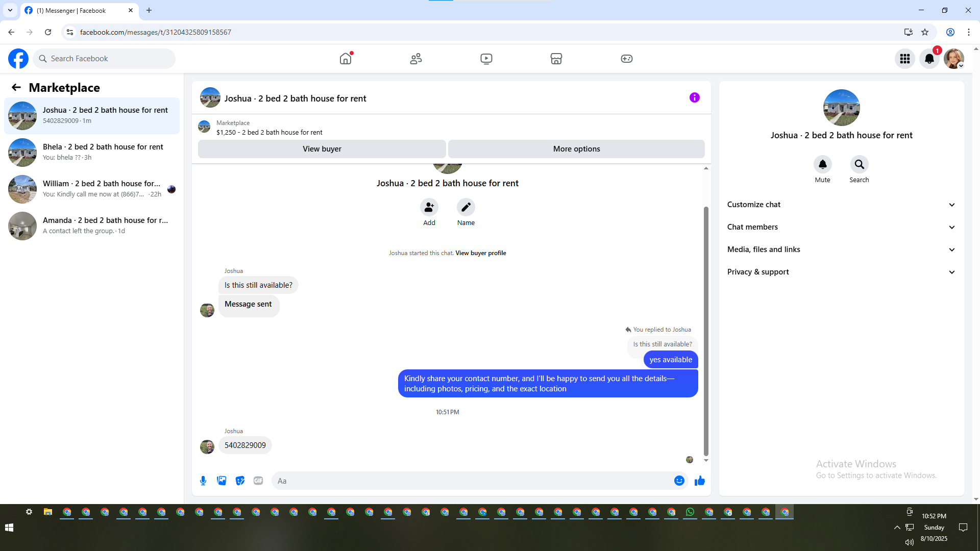
Task: Open WhatsApp from the Windows taskbar
Action: click(690, 512)
